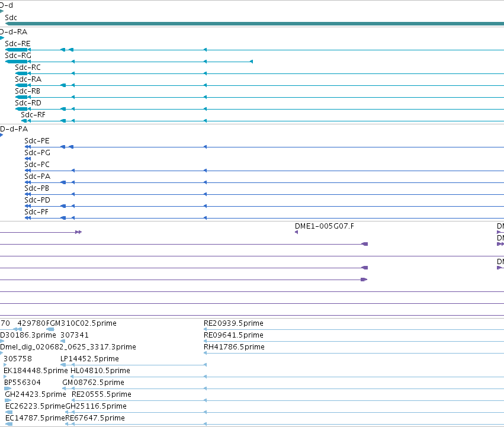The height and width of the screenshot is (427, 504).
Task: Select the D30186.3prime EST label
Action: tap(28, 335)
